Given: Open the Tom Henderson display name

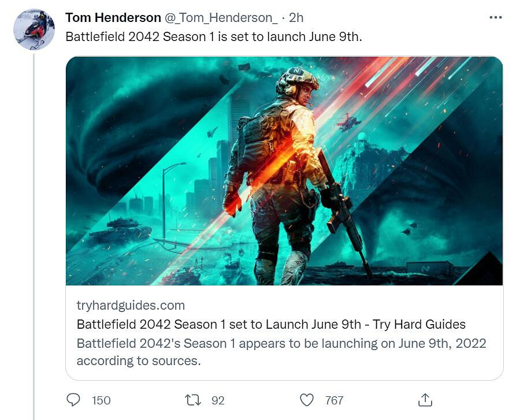Looking at the screenshot, I should click(x=113, y=17).
